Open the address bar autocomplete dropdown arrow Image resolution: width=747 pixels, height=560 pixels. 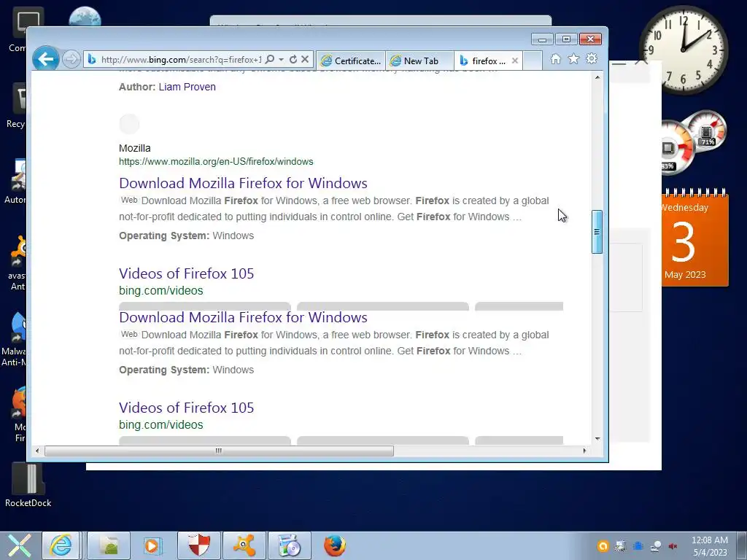[x=281, y=60]
